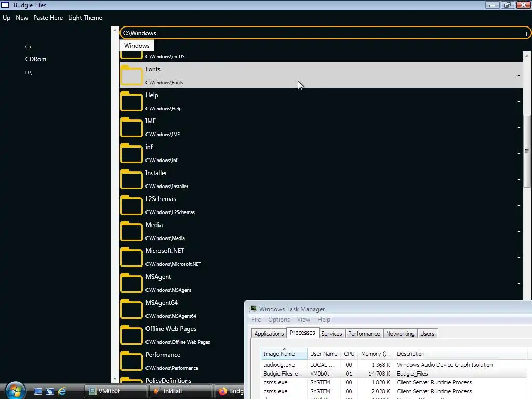Click file list scrollbar up arrow
Image resolution: width=532 pixels, height=399 pixels.
click(x=527, y=55)
